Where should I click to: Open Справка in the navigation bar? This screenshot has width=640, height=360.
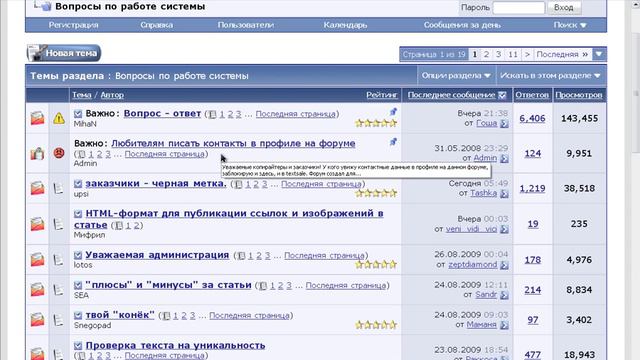pos(156,25)
